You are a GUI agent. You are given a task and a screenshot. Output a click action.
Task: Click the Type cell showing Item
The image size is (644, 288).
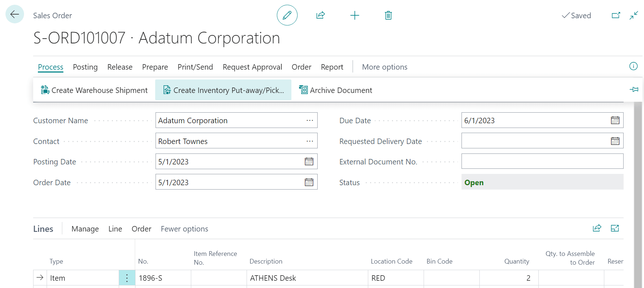coord(83,278)
